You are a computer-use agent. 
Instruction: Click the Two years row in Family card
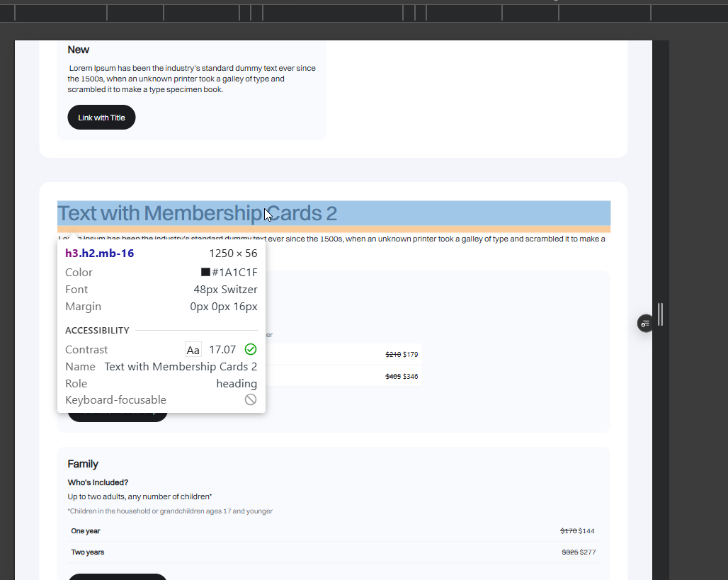click(334, 552)
